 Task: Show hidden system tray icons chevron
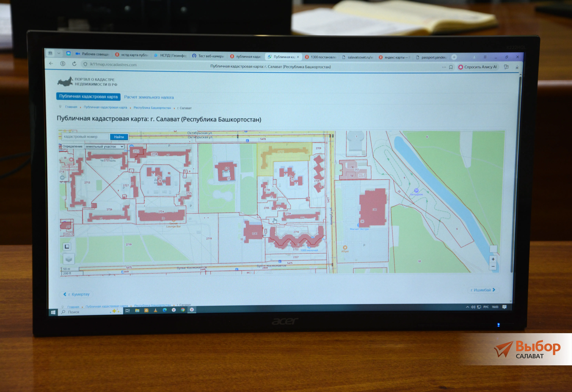click(467, 307)
